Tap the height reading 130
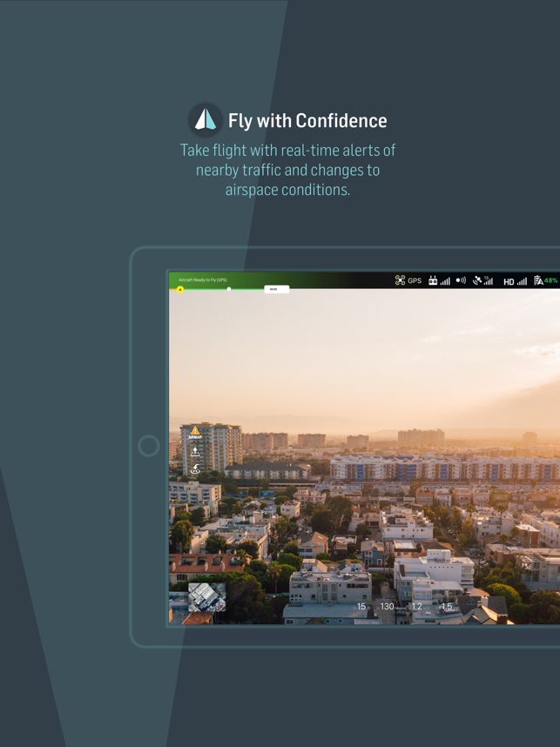 [x=387, y=607]
